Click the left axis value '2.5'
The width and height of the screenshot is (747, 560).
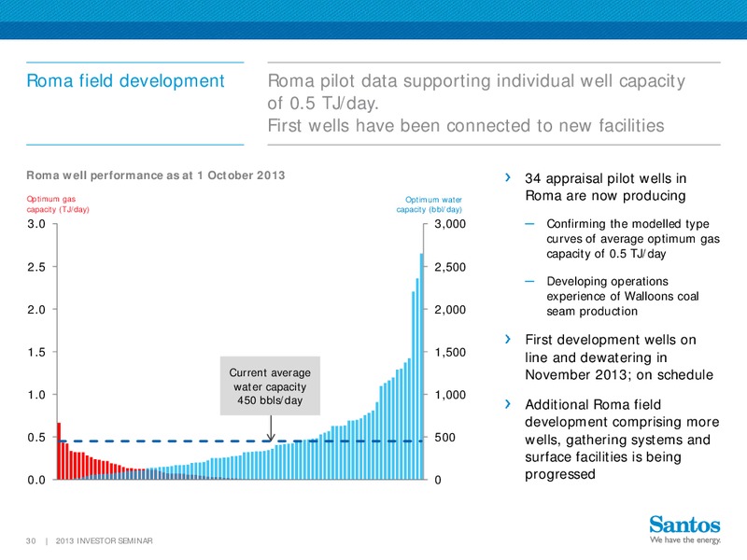(x=36, y=267)
